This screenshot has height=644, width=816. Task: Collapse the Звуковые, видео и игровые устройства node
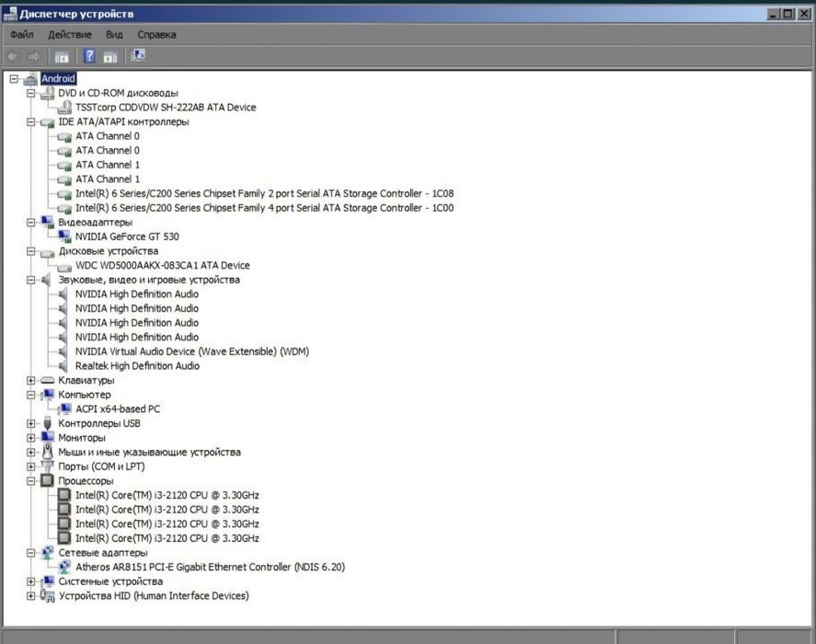pos(30,280)
